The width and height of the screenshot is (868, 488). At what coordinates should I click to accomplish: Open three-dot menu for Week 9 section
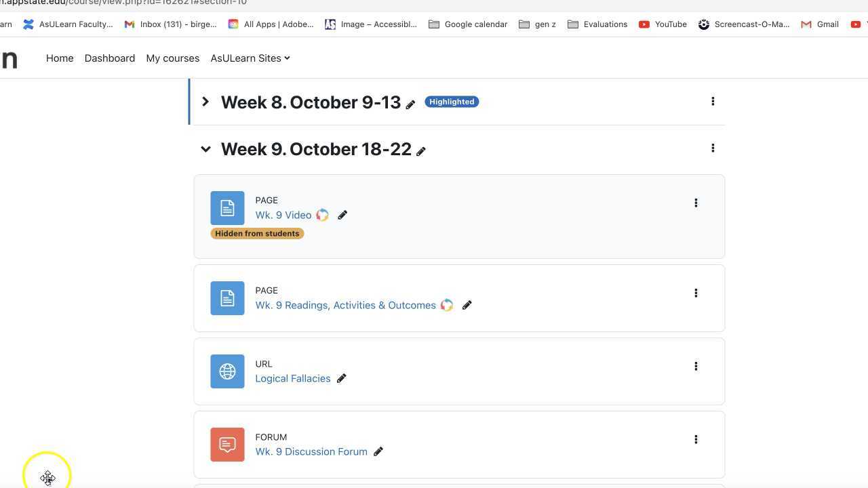pos(713,148)
